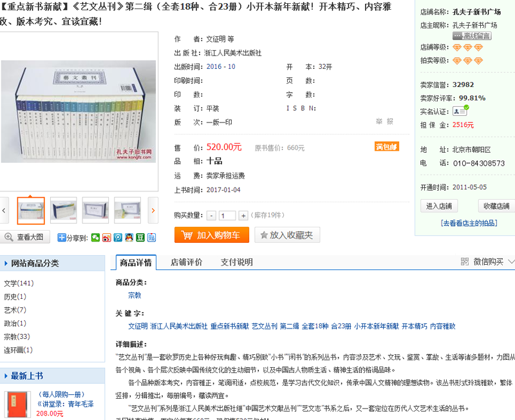Click keyword 文征明

(x=138, y=326)
